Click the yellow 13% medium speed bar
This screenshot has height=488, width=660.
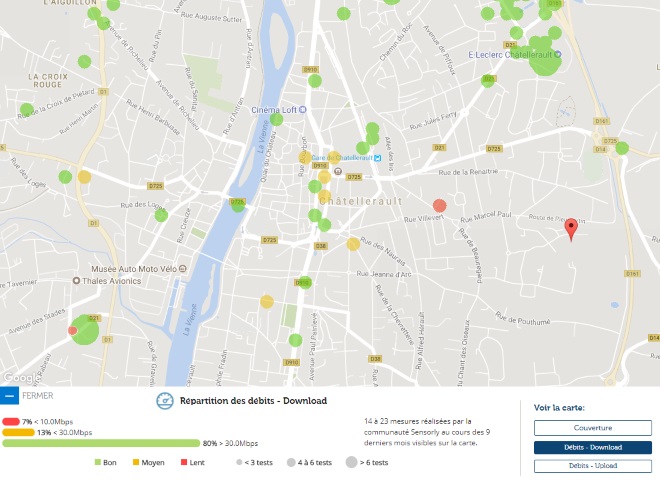[x=18, y=432]
